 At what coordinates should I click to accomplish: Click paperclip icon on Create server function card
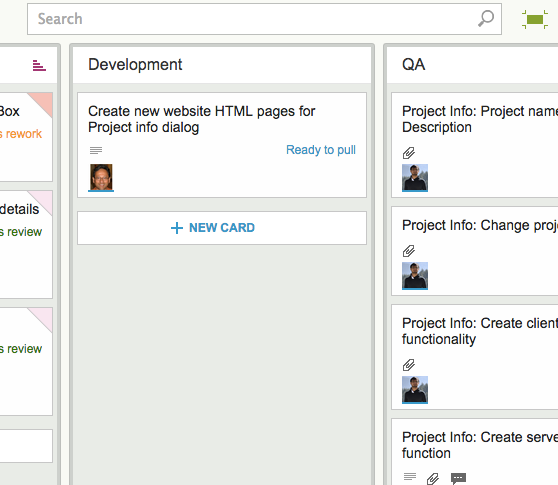coord(433,479)
